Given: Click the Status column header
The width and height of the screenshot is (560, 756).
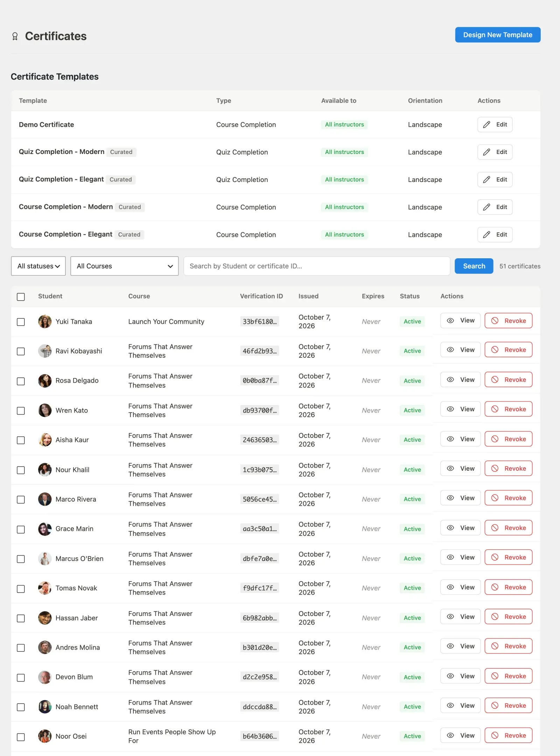Looking at the screenshot, I should coord(409,296).
